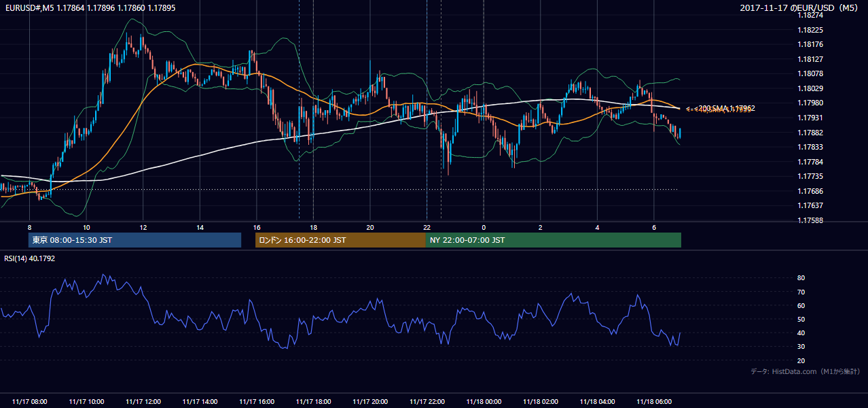This screenshot has width=868, height=408.
Task: Click price axis label 1.17686
Action: click(x=810, y=191)
